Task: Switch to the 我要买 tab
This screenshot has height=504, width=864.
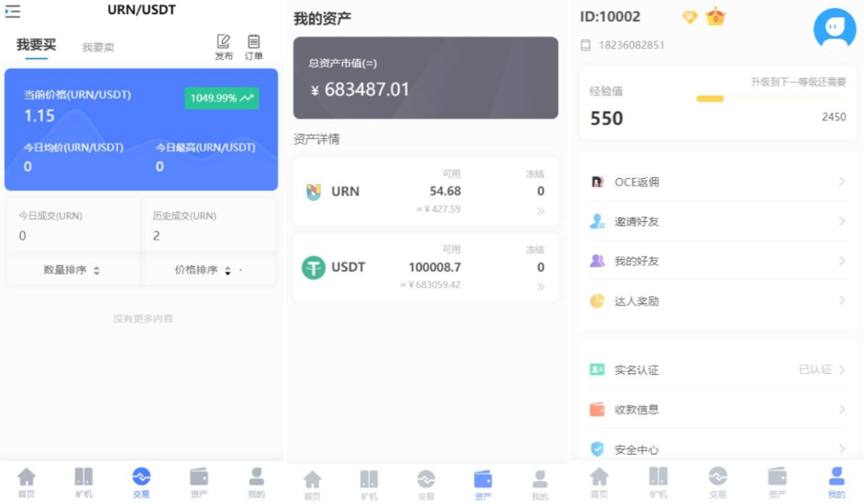Action: 36,45
